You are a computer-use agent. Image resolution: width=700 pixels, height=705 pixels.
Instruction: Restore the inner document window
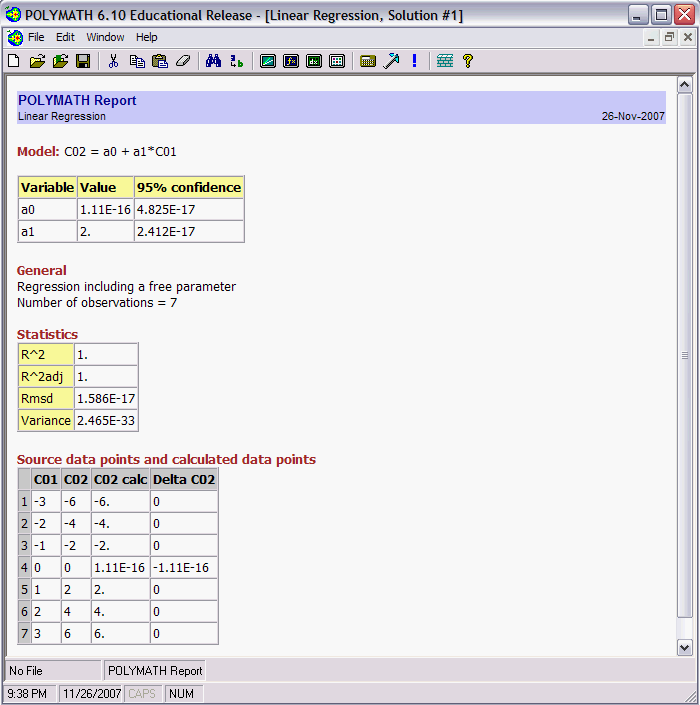coord(669,37)
